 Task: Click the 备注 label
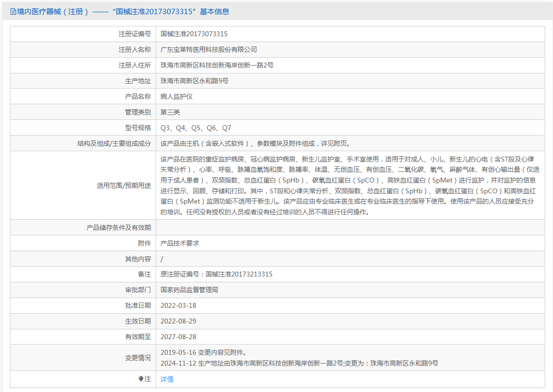click(144, 274)
